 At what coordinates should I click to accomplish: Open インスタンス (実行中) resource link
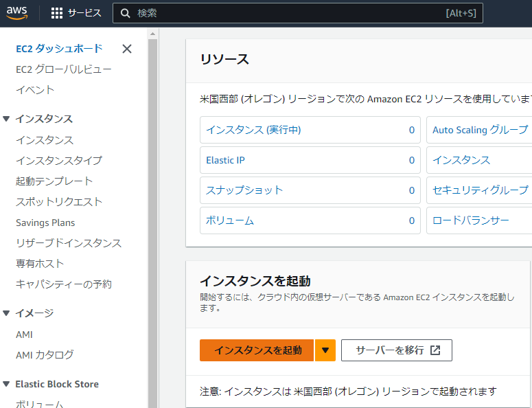(253, 130)
